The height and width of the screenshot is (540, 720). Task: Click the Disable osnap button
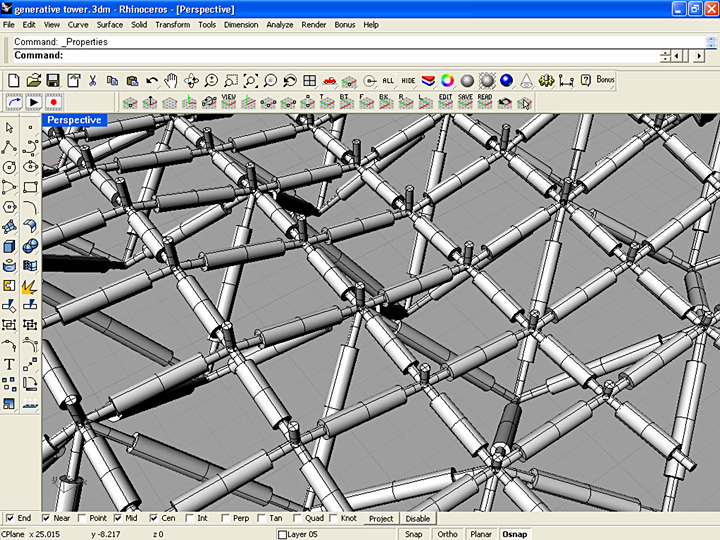(x=417, y=519)
